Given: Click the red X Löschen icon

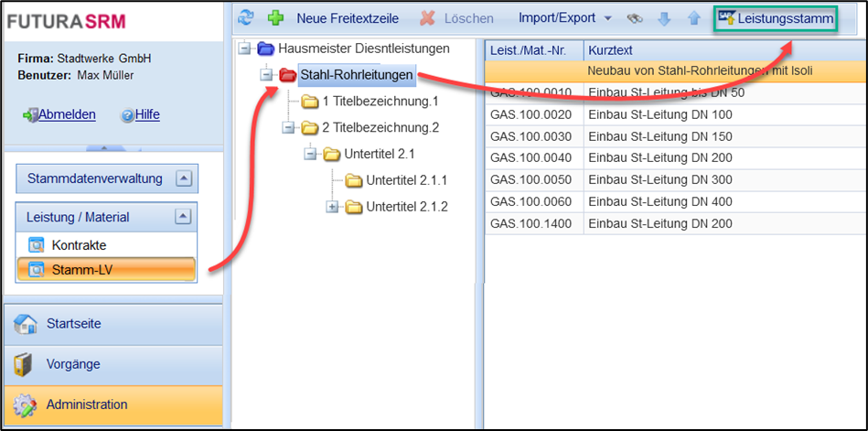Looking at the screenshot, I should pyautogui.click(x=427, y=18).
